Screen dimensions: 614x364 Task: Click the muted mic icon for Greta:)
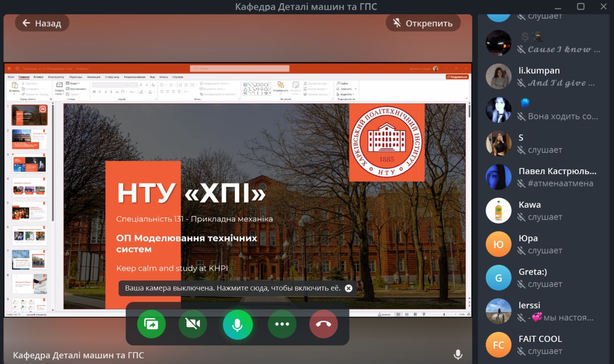coord(521,284)
